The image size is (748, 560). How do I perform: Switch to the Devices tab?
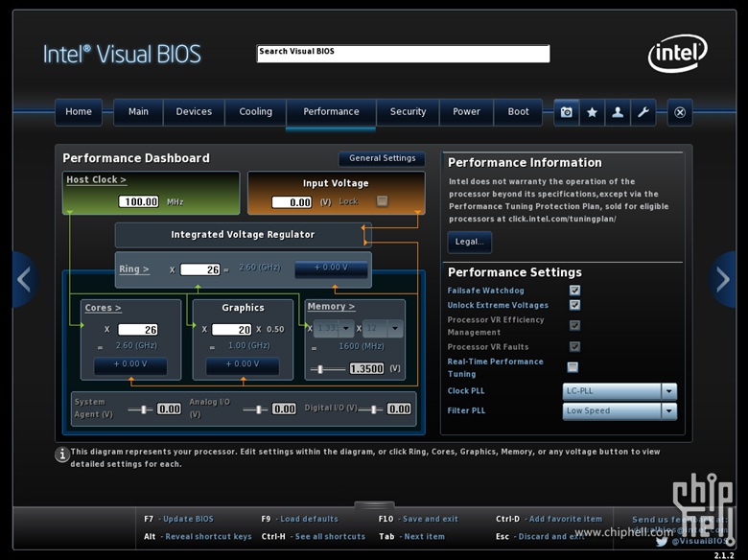tap(194, 112)
